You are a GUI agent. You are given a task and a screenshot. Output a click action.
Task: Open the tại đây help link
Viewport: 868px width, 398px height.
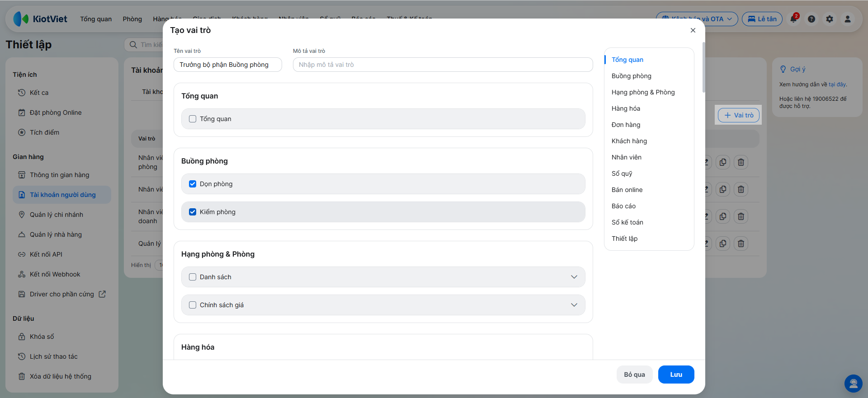point(837,84)
